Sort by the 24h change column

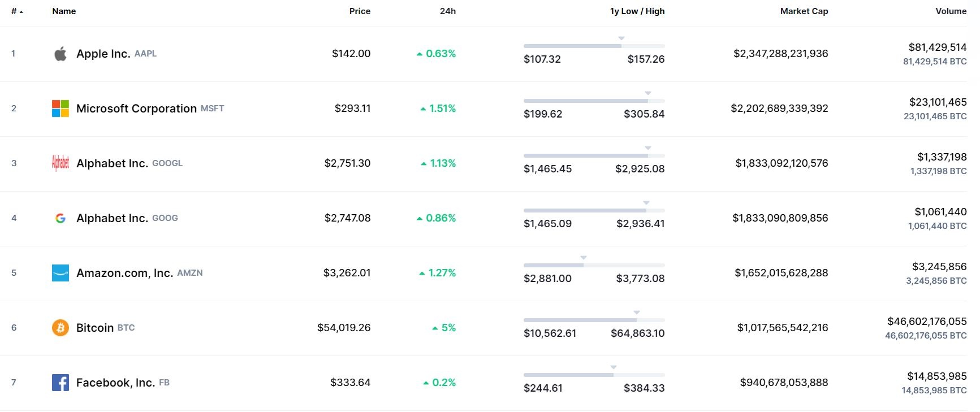pos(448,11)
